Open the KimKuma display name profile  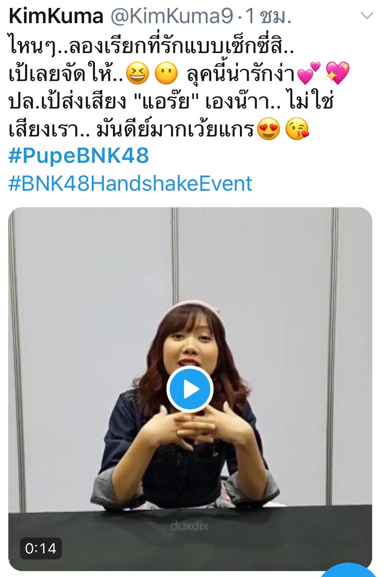[56, 16]
